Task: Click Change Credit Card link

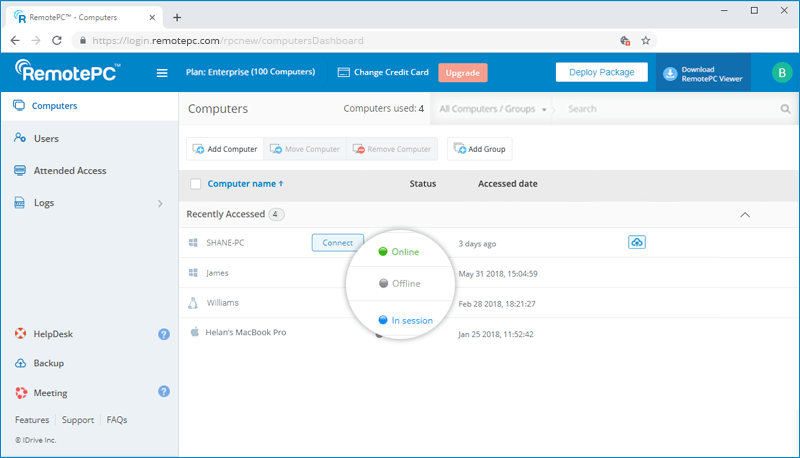Action: click(391, 72)
